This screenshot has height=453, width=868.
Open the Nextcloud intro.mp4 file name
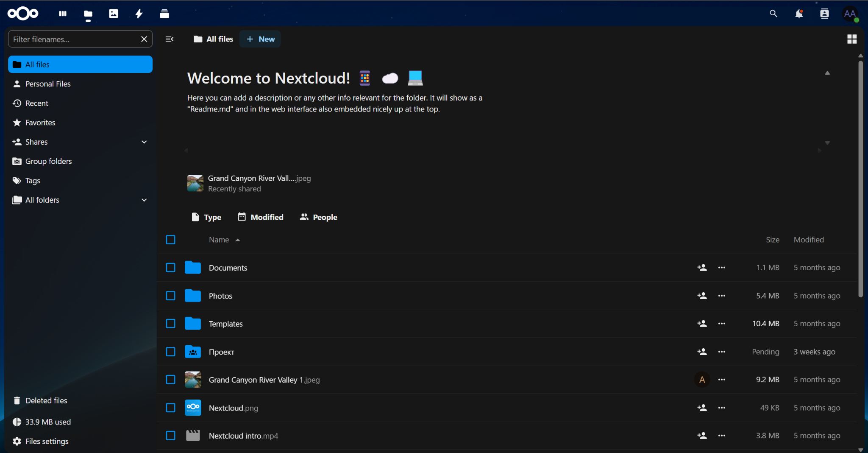point(243,436)
